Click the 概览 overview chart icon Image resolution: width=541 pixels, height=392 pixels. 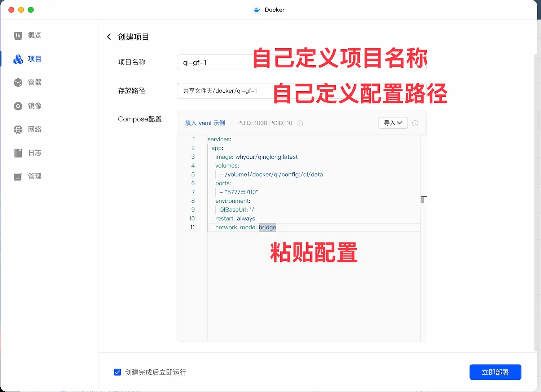[18, 35]
